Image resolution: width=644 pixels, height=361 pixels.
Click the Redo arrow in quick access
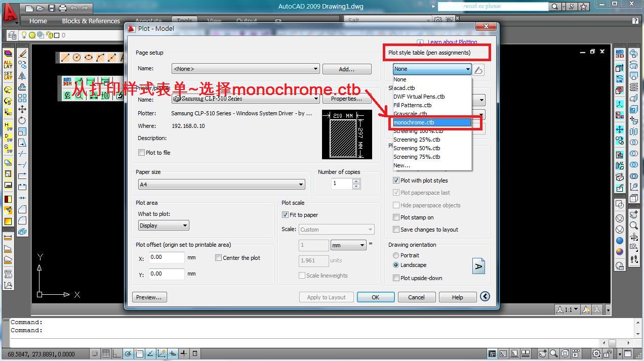pos(85,8)
